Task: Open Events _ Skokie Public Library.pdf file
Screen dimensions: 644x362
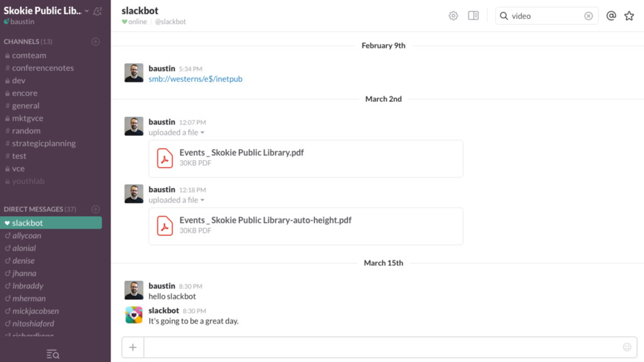Action: [241, 152]
